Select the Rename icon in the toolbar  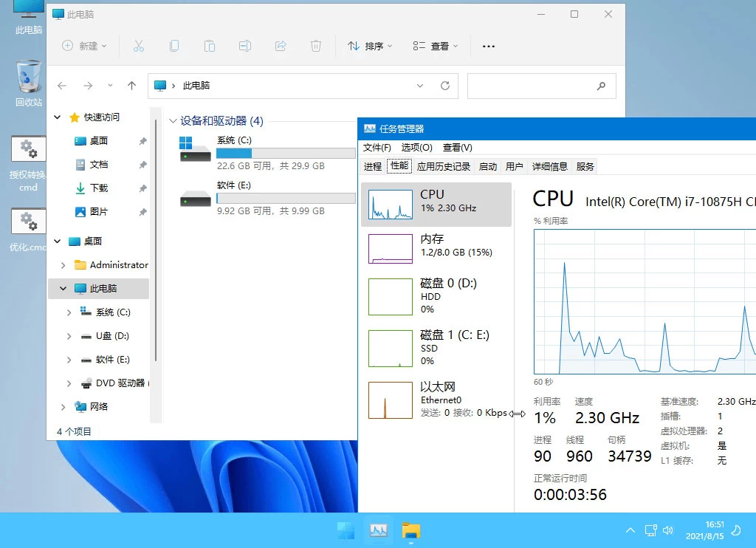[x=244, y=46]
